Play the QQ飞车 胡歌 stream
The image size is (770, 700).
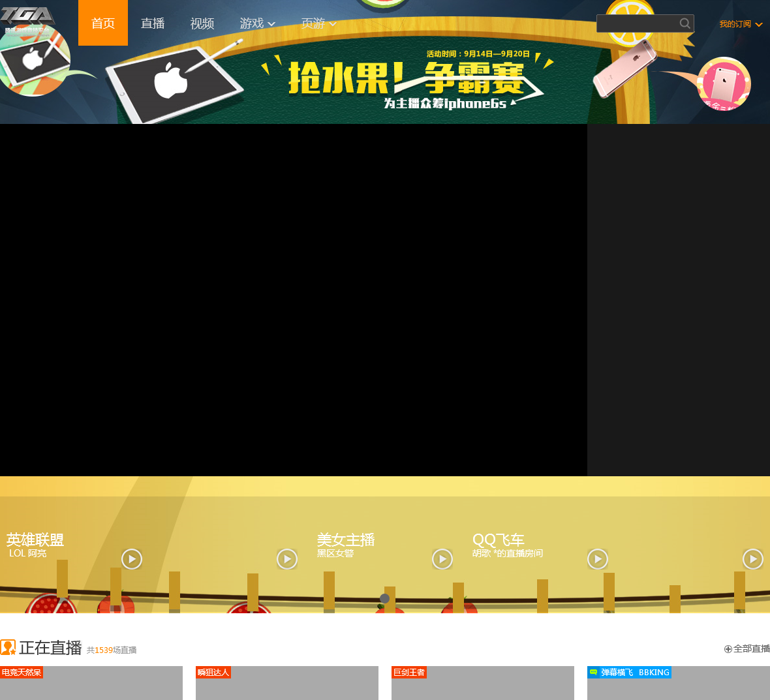[x=598, y=558]
